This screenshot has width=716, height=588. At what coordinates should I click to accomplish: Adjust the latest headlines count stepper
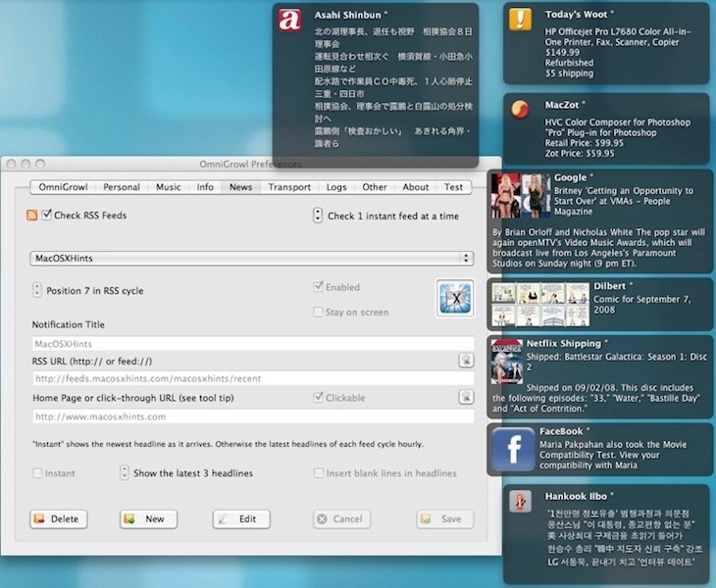point(124,473)
